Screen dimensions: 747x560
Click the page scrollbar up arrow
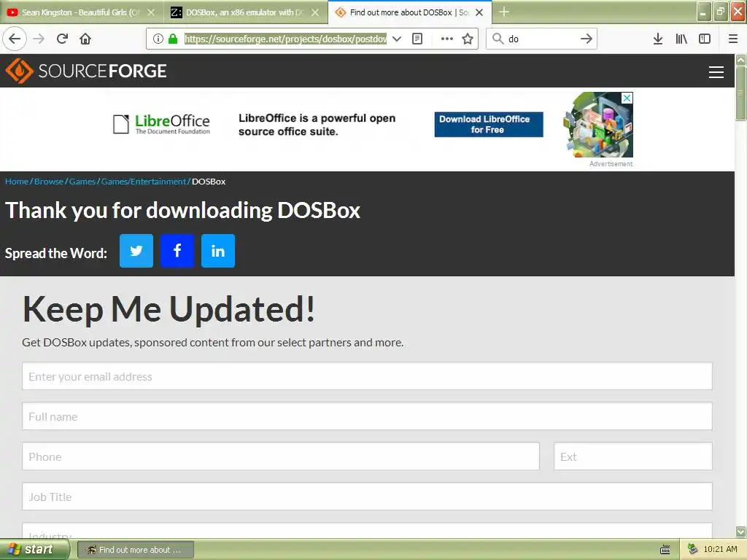pyautogui.click(x=741, y=60)
